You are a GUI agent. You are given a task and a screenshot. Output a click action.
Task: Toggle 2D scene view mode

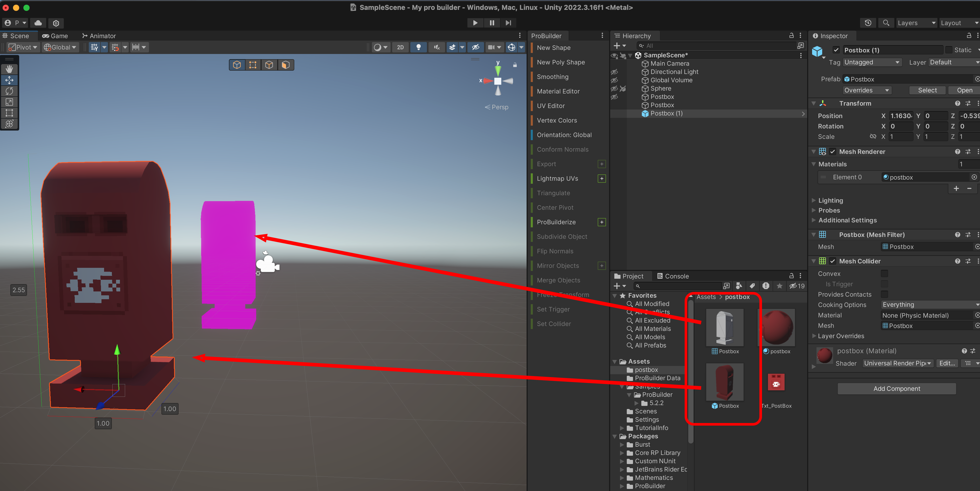pyautogui.click(x=400, y=47)
